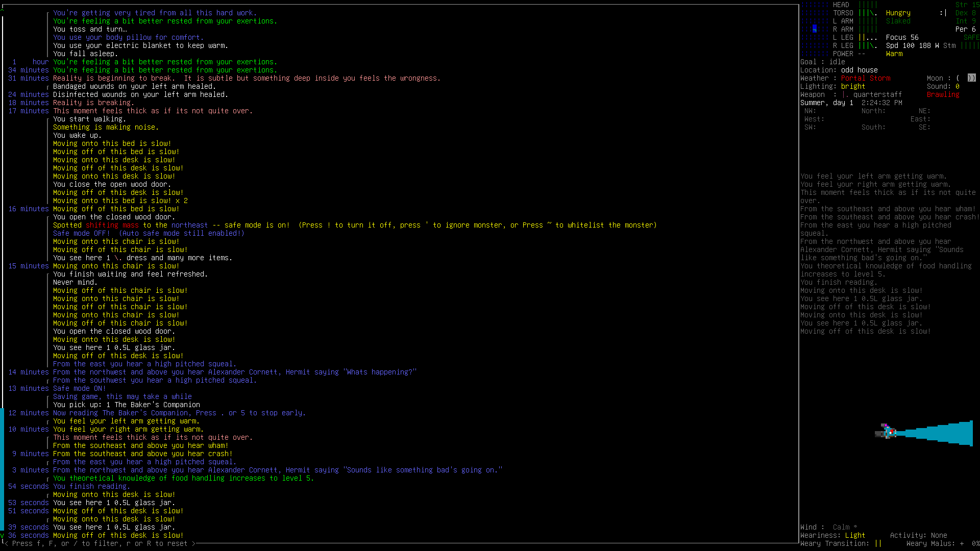
Task: Click the scroll-up arrow of message log
Action: click(x=3, y=9)
